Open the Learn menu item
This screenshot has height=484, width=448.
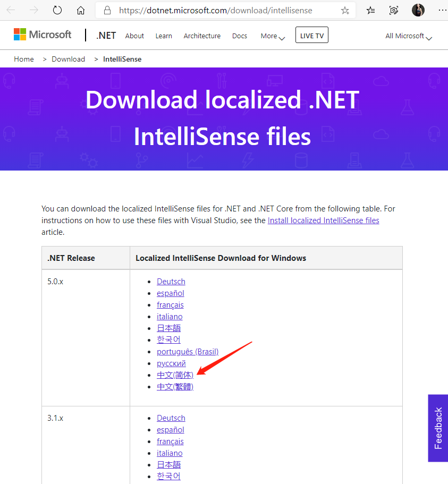[x=164, y=36]
